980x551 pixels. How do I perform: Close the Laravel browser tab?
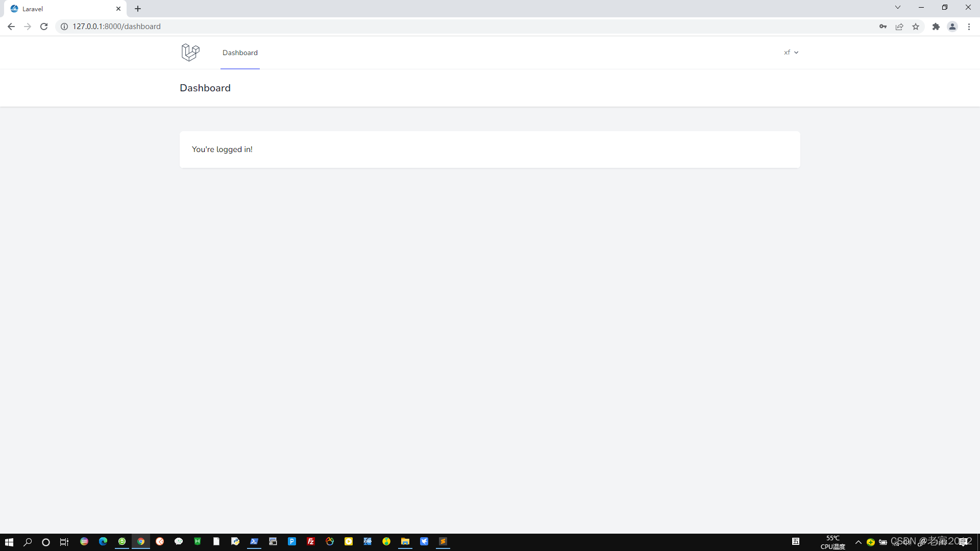118,9
